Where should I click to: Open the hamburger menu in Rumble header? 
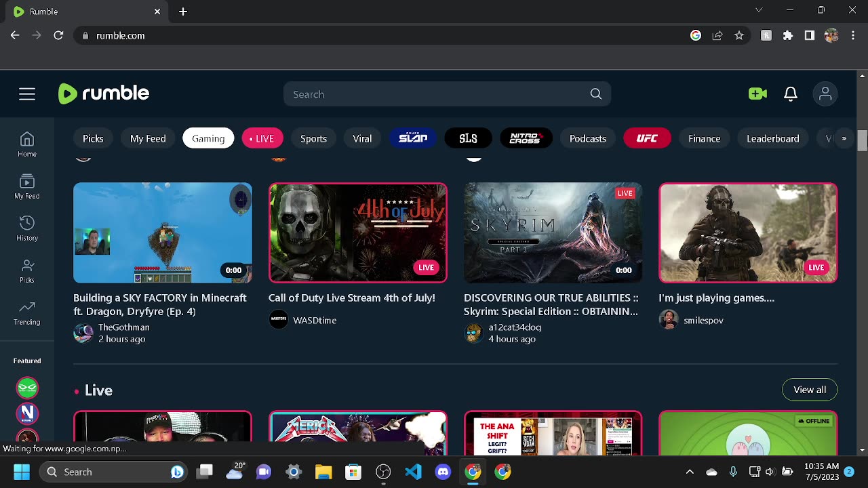pos(27,94)
